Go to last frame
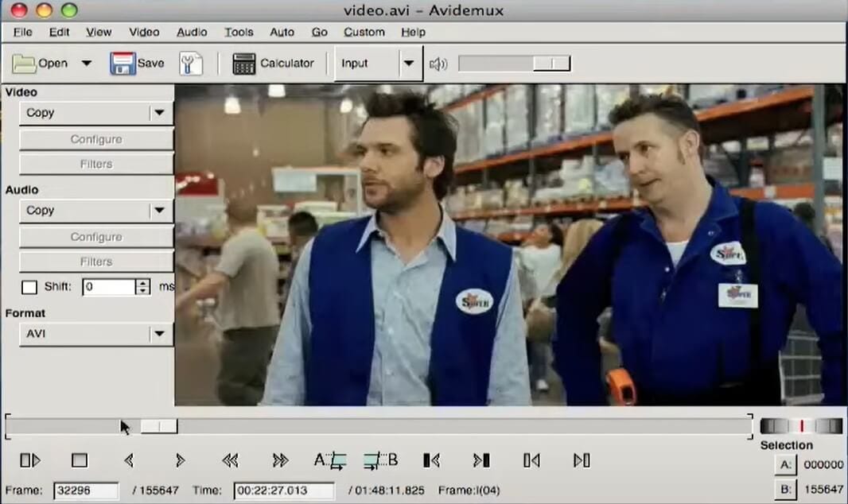The width and height of the screenshot is (848, 504). point(582,460)
